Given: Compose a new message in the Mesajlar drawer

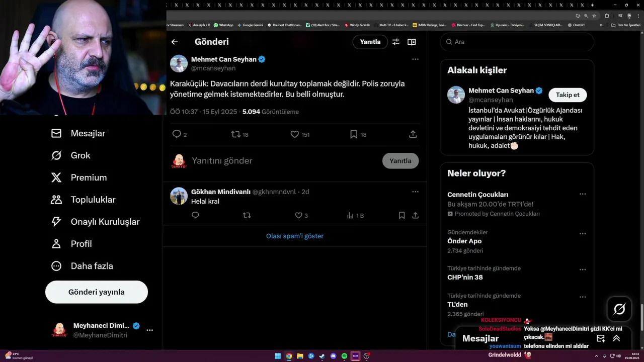Looking at the screenshot, I should coord(601,338).
